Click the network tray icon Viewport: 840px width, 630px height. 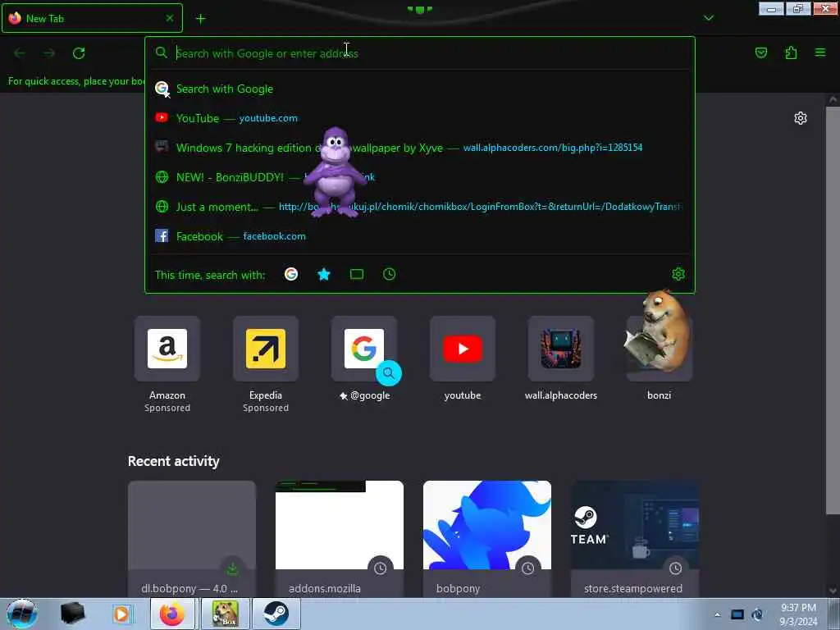tap(737, 614)
